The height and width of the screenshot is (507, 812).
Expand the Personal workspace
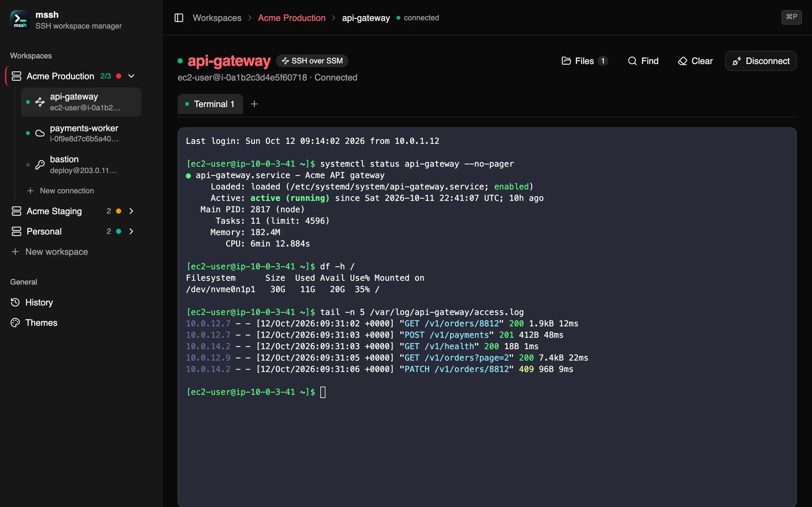pos(131,231)
